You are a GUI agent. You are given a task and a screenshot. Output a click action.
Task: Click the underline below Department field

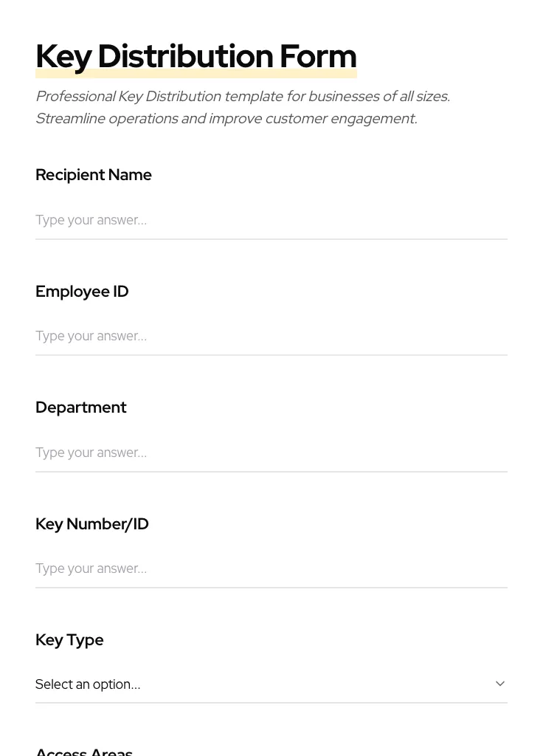271,471
